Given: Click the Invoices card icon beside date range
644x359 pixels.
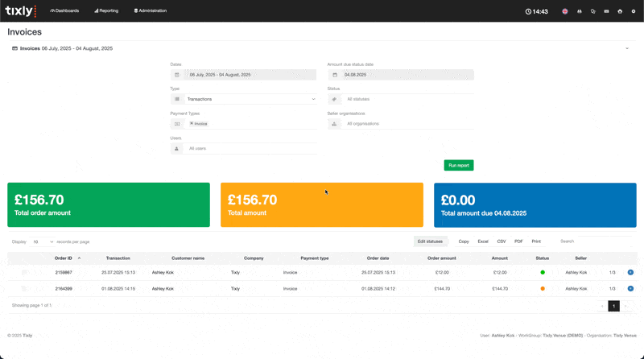Looking at the screenshot, I should (14, 48).
